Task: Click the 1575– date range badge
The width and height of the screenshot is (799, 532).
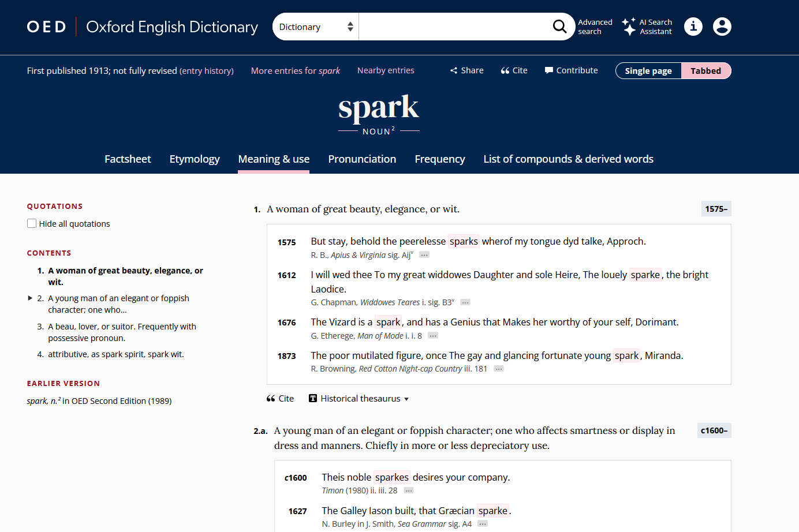Action: 716,209
